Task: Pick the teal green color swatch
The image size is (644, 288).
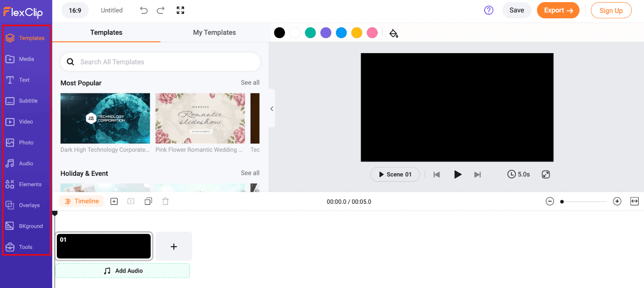Action: (x=310, y=33)
